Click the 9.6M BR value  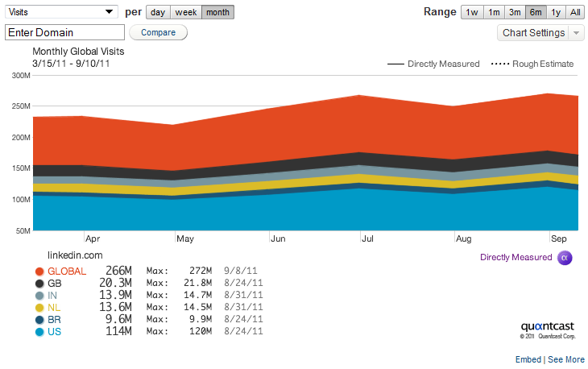coord(118,319)
